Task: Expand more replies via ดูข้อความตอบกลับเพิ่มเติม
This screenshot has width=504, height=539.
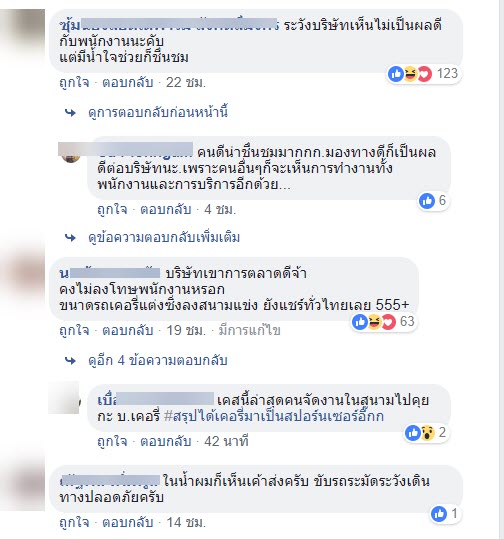Action: (164, 238)
